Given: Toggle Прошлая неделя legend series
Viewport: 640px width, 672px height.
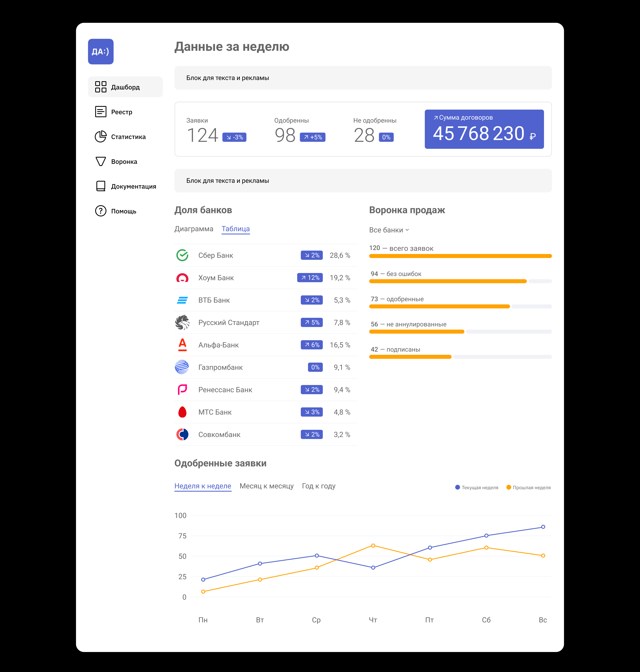Looking at the screenshot, I should click(528, 487).
